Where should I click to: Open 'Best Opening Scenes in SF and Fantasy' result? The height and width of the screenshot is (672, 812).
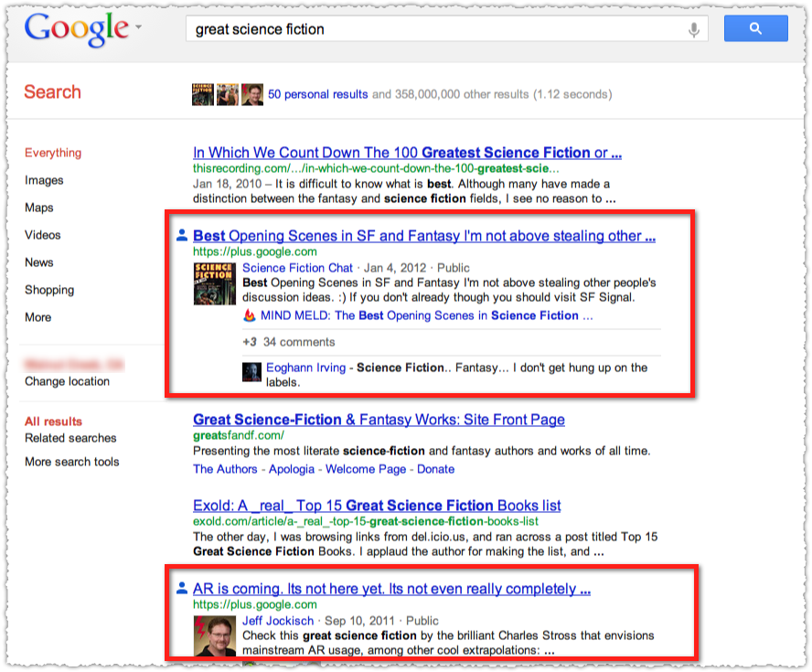[x=424, y=236]
